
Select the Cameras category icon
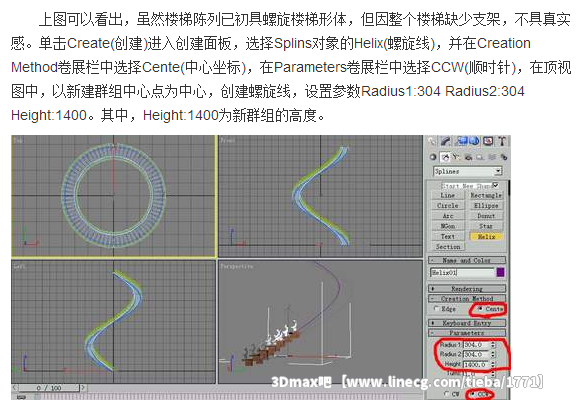point(468,157)
